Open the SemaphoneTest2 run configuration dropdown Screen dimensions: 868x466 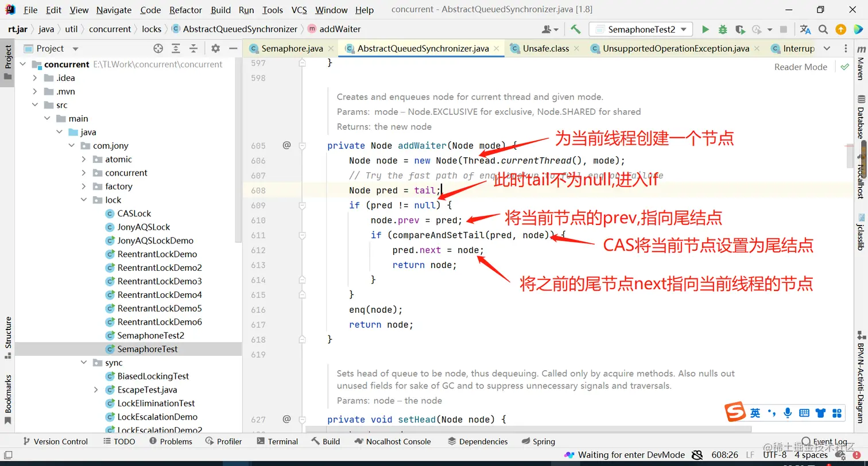(641, 29)
